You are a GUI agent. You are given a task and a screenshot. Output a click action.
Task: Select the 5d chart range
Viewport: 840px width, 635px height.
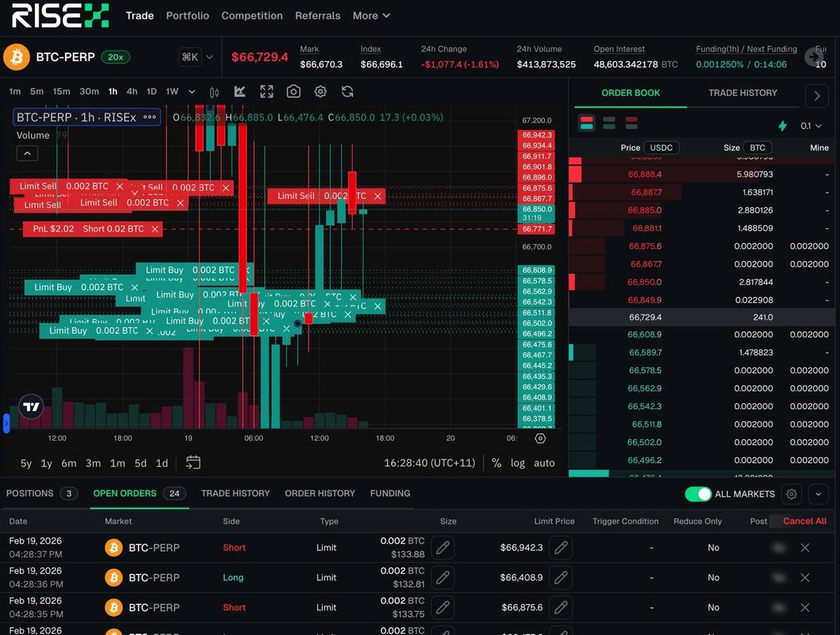141,463
